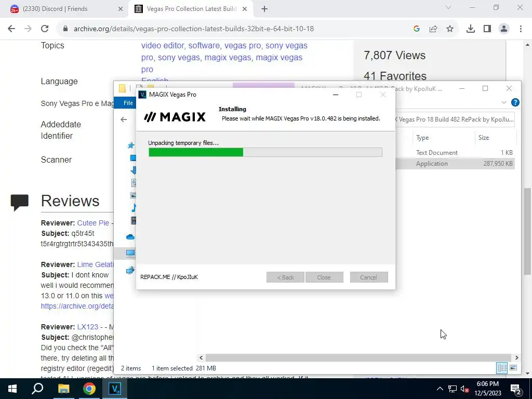Image resolution: width=532 pixels, height=399 pixels.
Task: Close the Discord Friends tab
Action: [x=121, y=9]
